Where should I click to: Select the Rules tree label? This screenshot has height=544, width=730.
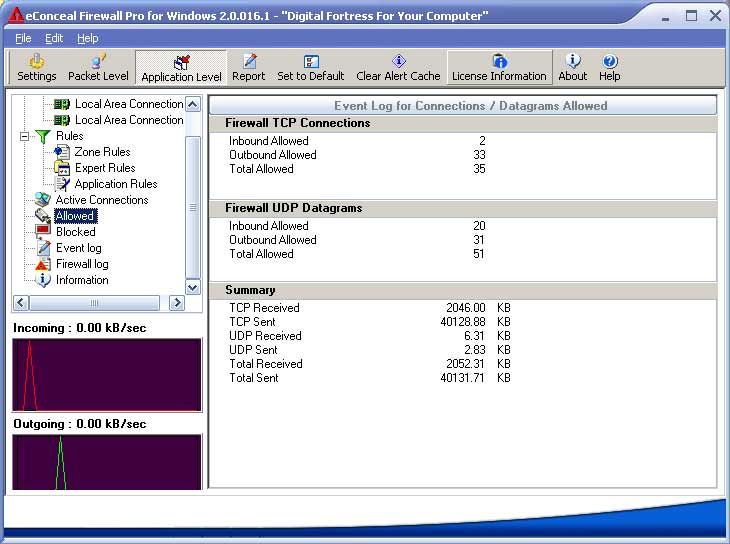coord(69,136)
